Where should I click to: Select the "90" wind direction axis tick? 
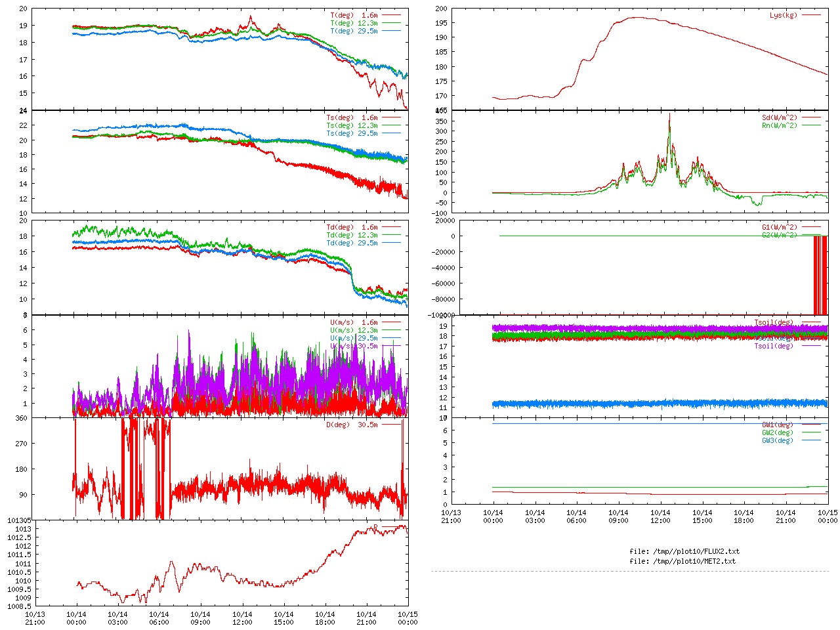[23, 495]
